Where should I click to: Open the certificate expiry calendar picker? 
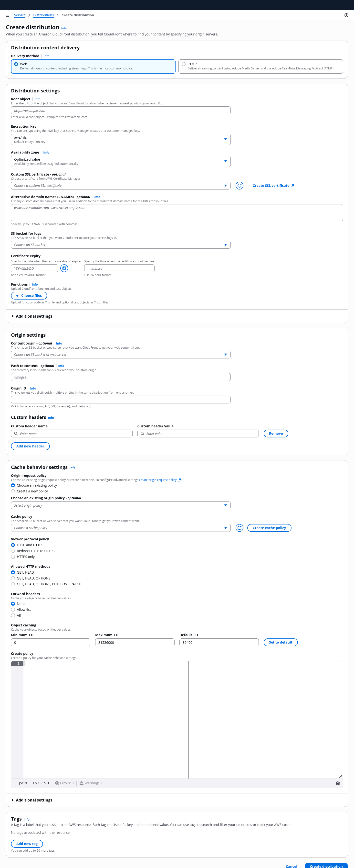pos(64,268)
